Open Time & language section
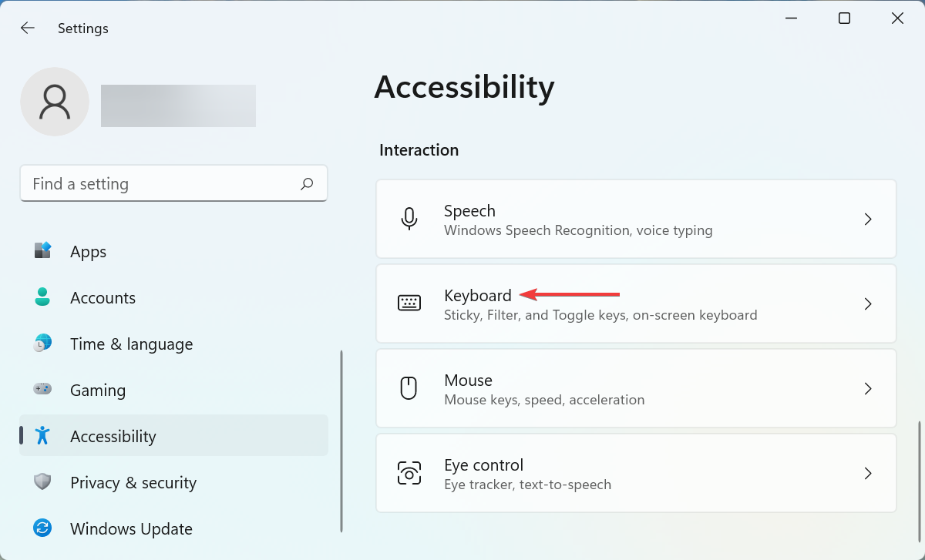Viewport: 925px width, 560px height. click(173, 344)
